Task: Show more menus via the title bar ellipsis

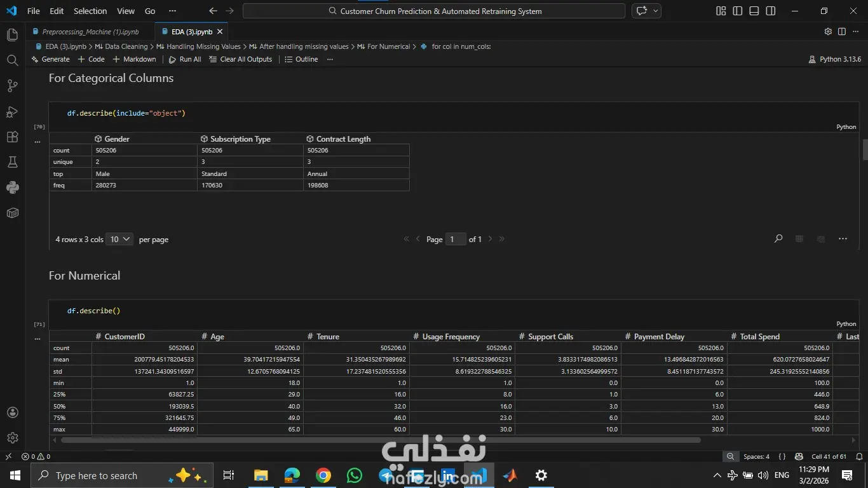Action: [x=172, y=11]
